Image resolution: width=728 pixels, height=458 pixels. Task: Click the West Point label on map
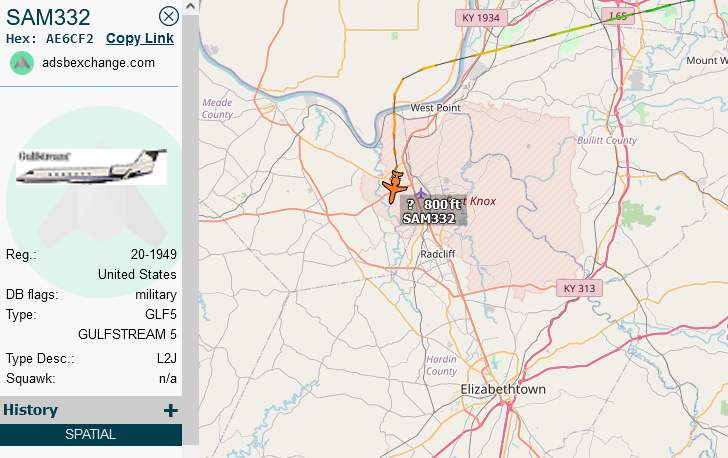point(436,108)
